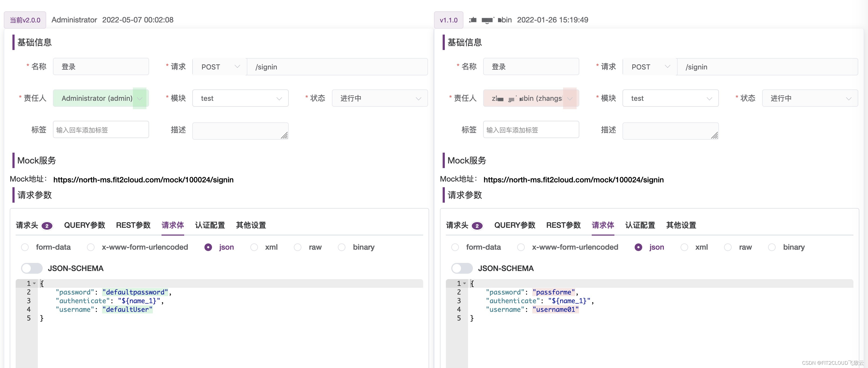
Task: Click "passforme" value in right editor
Action: (554, 292)
